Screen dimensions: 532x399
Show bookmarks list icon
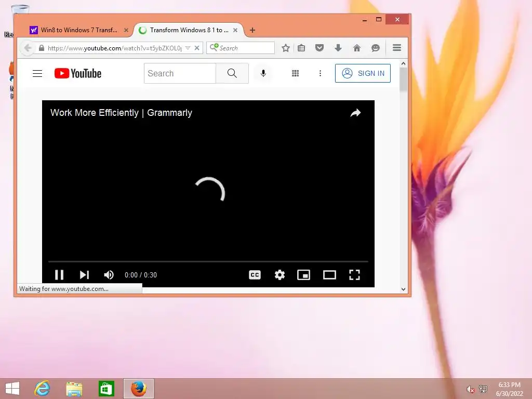(x=301, y=48)
